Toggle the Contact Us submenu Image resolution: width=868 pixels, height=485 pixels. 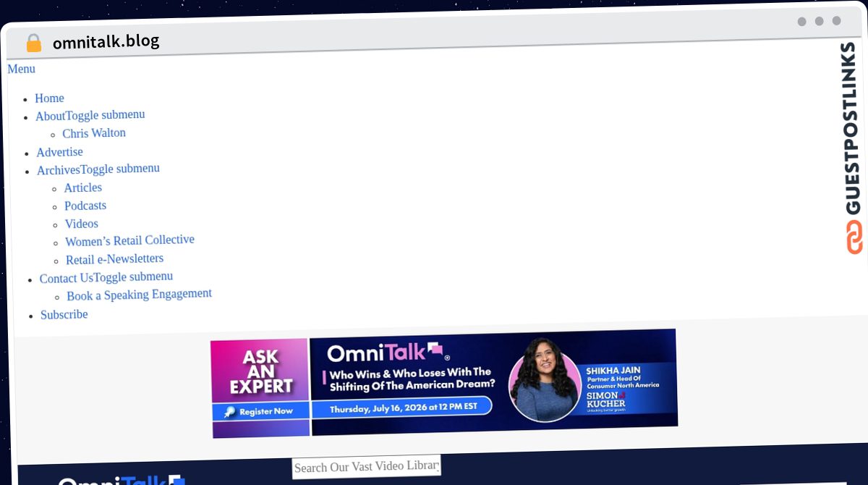click(134, 277)
